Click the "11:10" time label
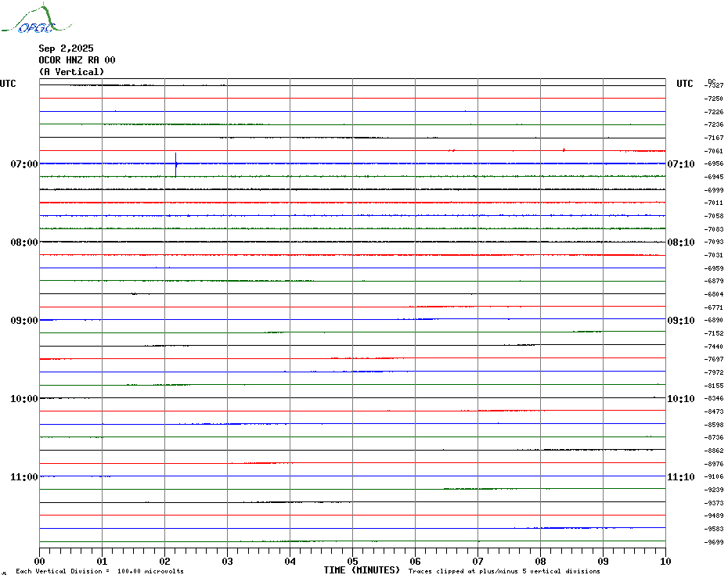 coord(681,477)
